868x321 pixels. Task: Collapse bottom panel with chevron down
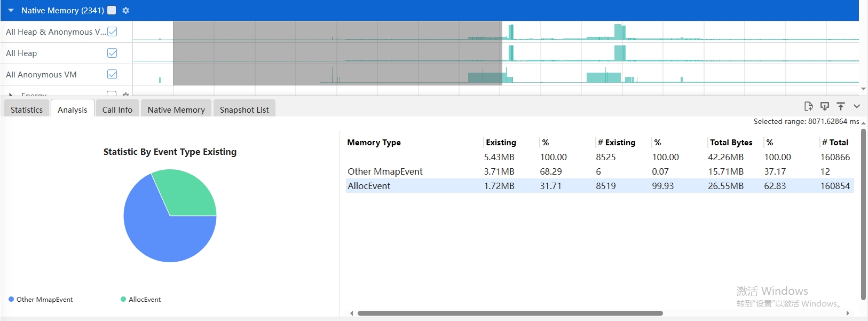pyautogui.click(x=857, y=106)
